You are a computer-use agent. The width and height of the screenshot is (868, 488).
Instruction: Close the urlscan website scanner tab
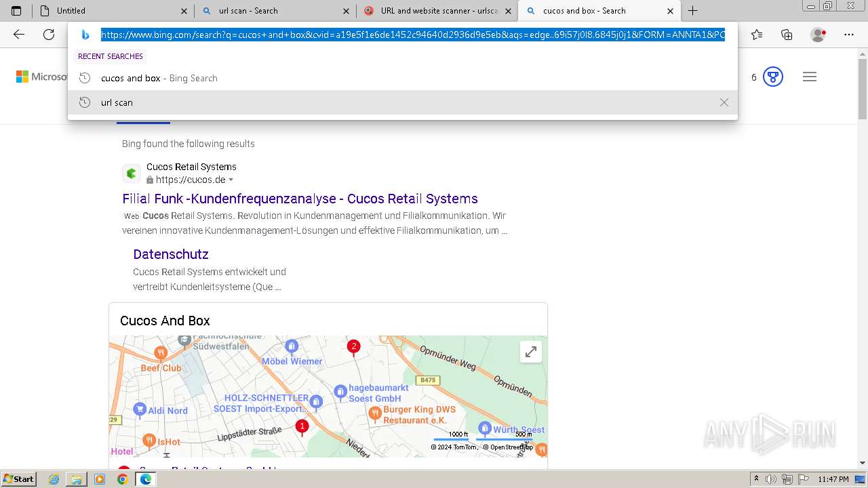[508, 11]
